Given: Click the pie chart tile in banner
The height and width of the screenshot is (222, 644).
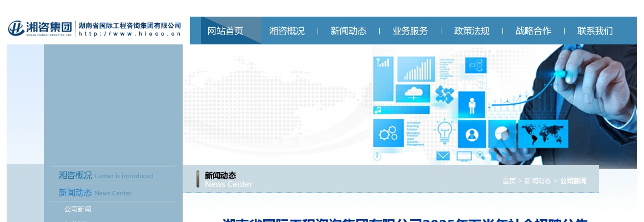Looking at the screenshot, I should [502, 134].
